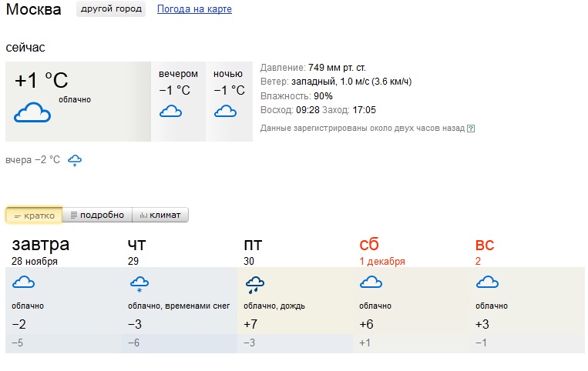Click the evening forecast cloud icon
Screen dimensions: 588x371
170,112
